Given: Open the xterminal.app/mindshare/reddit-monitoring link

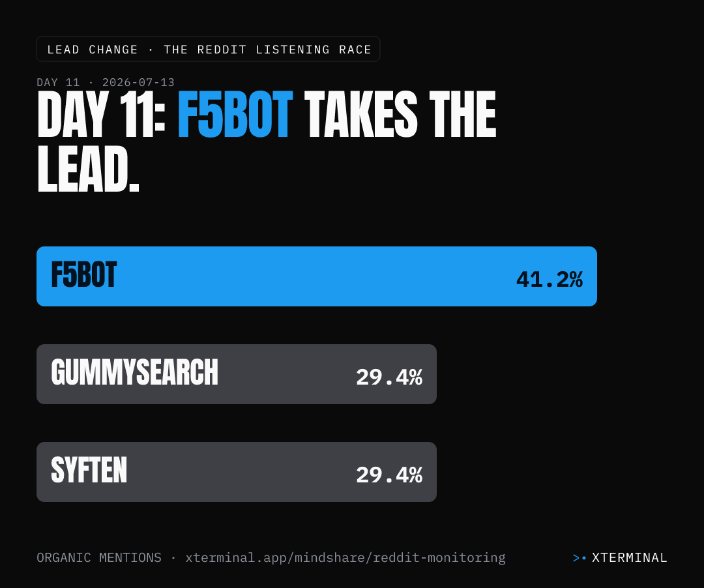Looking at the screenshot, I should 345,558.
